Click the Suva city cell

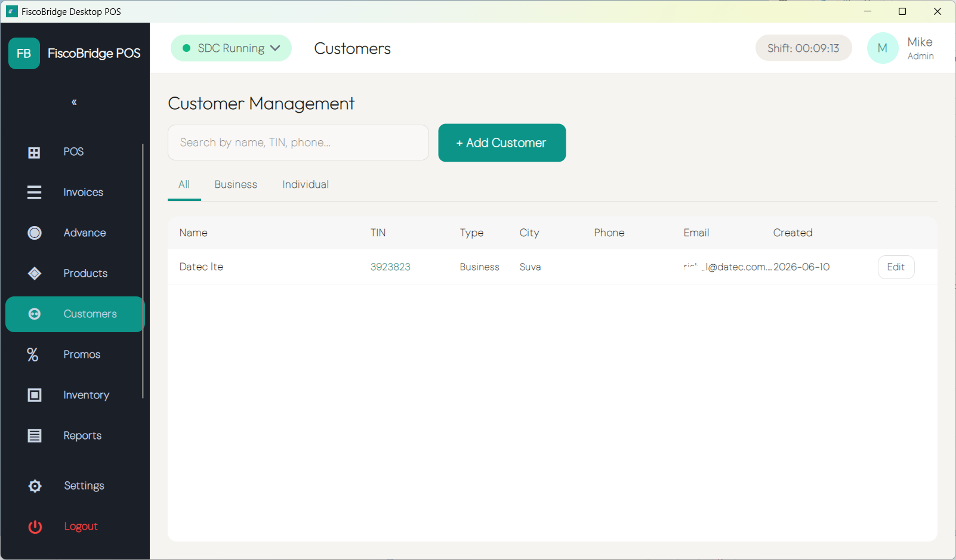point(530,267)
